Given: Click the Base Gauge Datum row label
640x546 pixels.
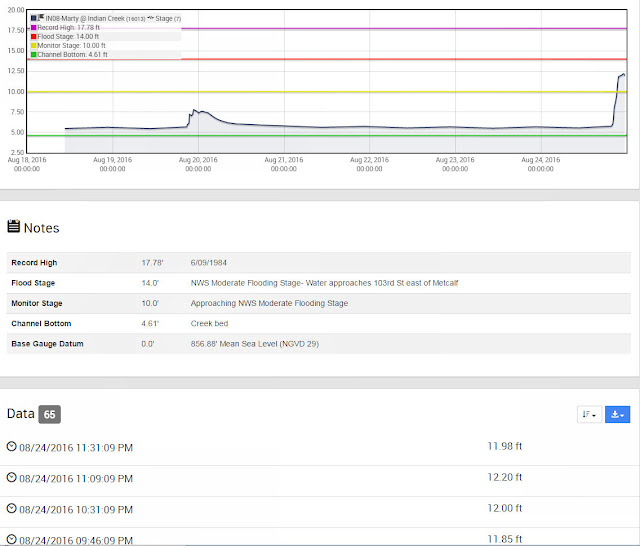Looking at the screenshot, I should coord(47,344).
